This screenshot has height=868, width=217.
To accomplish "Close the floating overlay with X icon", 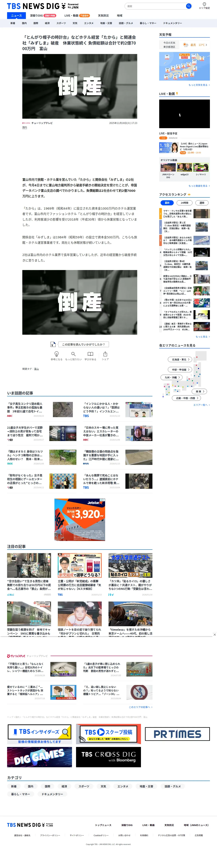I will click(x=214, y=635).
